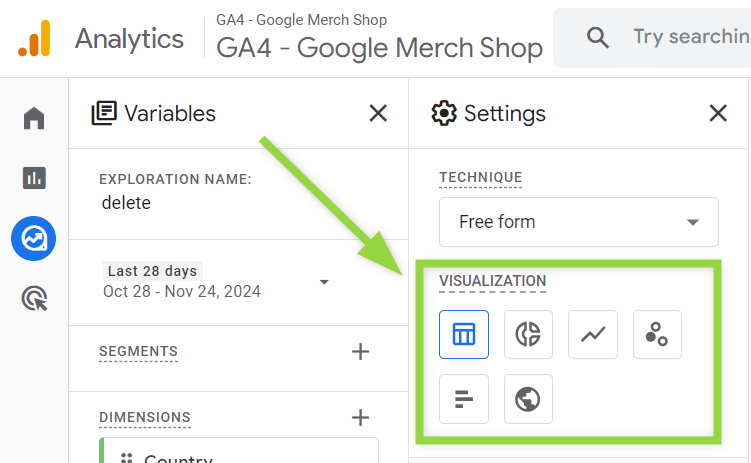Open Home from the left sidebar
Screen dimensions: 751x463
point(34,118)
